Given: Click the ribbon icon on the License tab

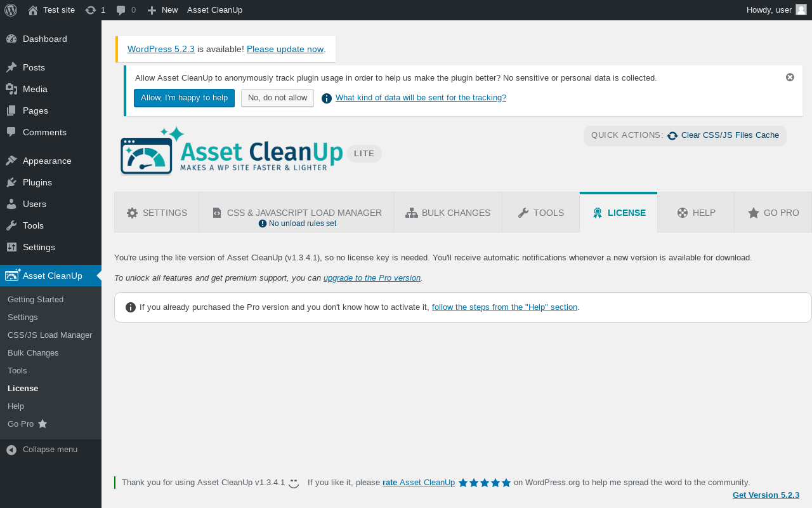Looking at the screenshot, I should (598, 213).
